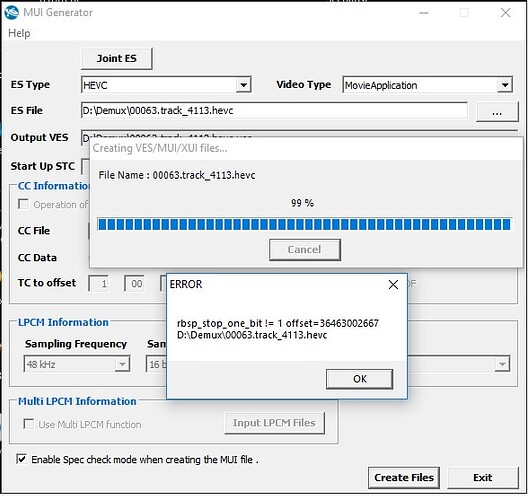Click OK in the ERROR dialog
This screenshot has height=500, width=529.
(x=359, y=379)
